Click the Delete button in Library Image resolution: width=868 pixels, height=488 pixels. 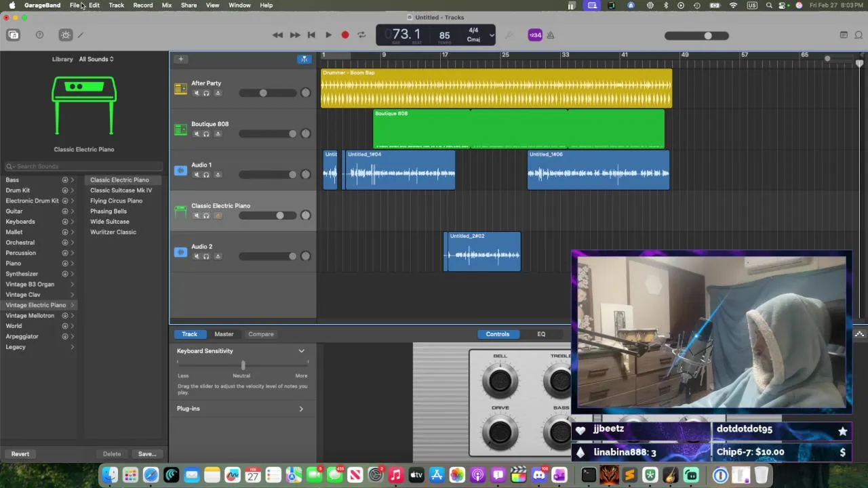(x=112, y=454)
